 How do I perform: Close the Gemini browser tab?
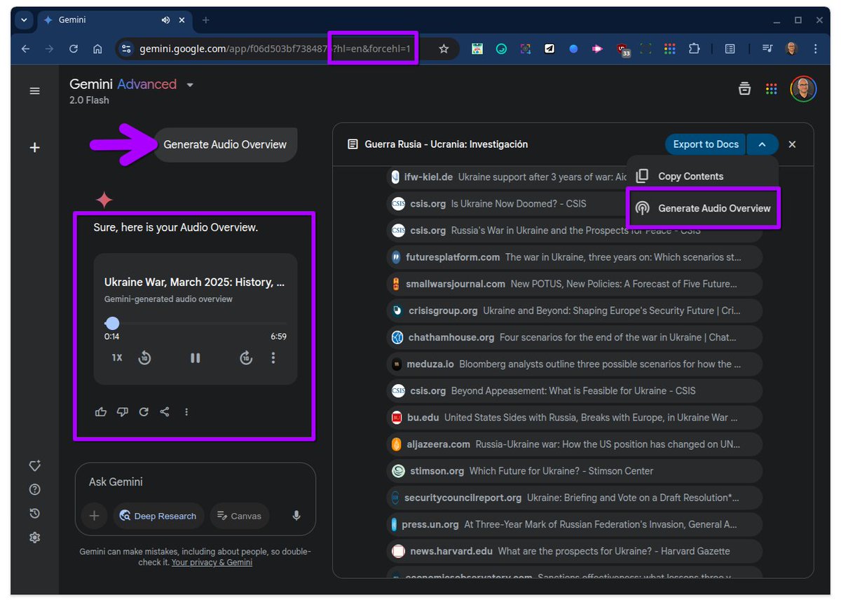184,20
